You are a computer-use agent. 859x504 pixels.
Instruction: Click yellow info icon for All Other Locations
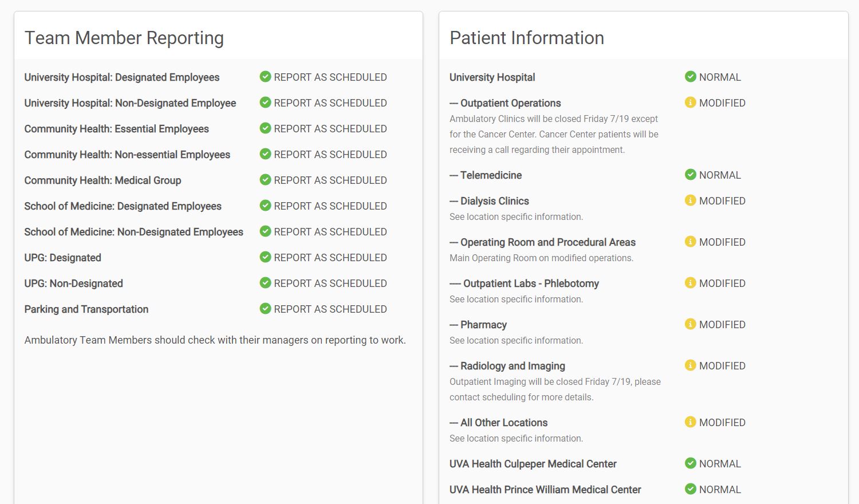click(691, 422)
